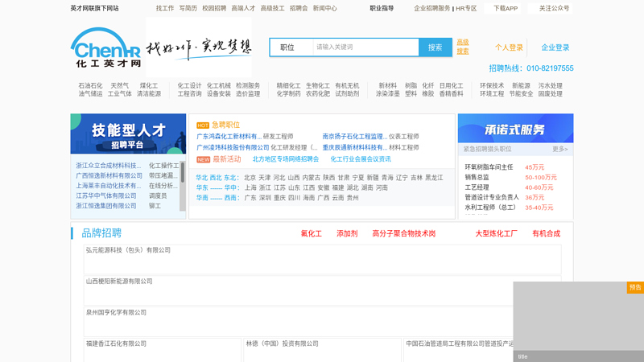Open 技能型人才招聘平台 banner
Screen dimensions: 644x362
coord(128,134)
